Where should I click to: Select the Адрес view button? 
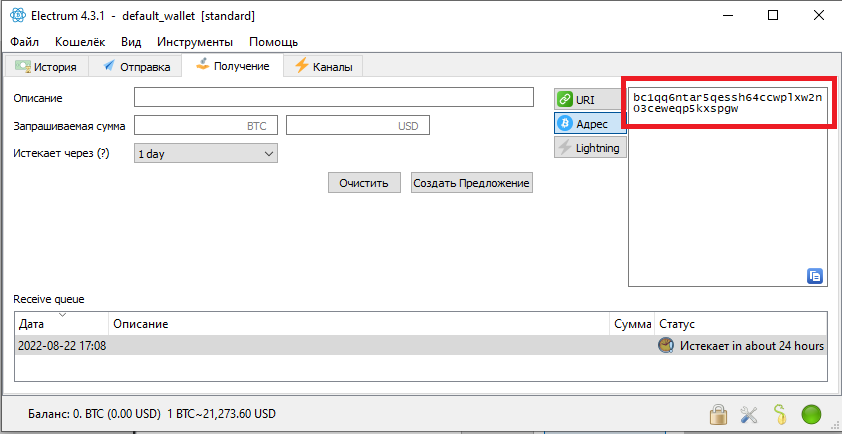[x=589, y=123]
